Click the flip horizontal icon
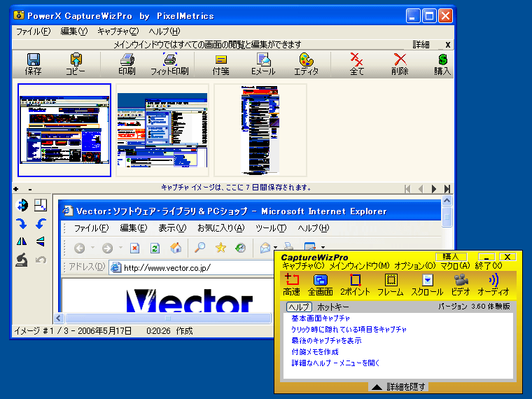The image size is (532, 399). (x=22, y=241)
